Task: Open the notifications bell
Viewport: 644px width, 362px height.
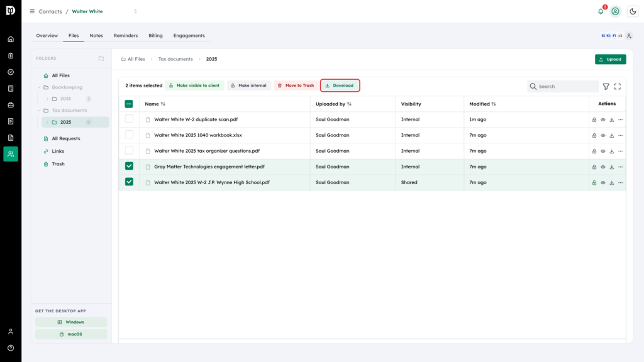Action: pyautogui.click(x=601, y=11)
